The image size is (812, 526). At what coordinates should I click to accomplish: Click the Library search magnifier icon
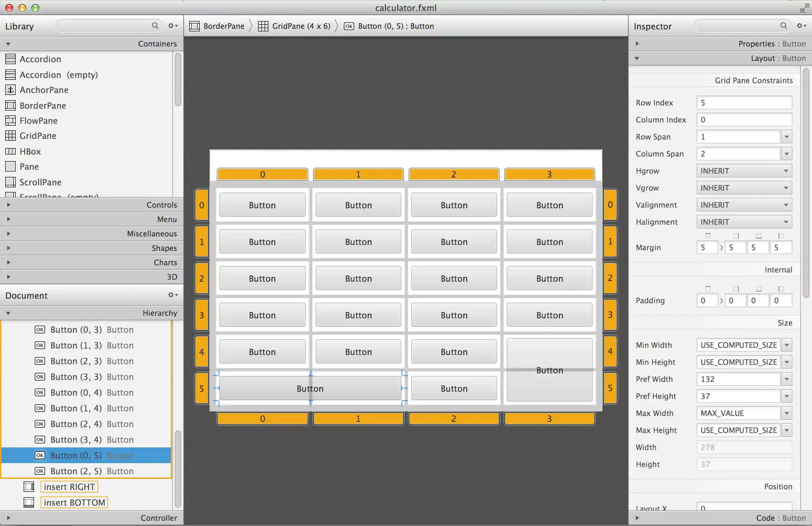(155, 26)
